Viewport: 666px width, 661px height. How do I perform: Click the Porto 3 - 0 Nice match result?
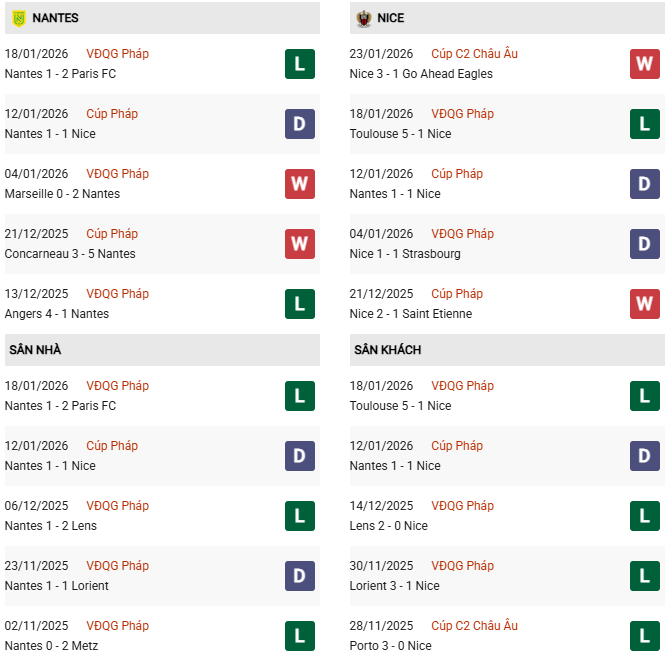(x=391, y=646)
